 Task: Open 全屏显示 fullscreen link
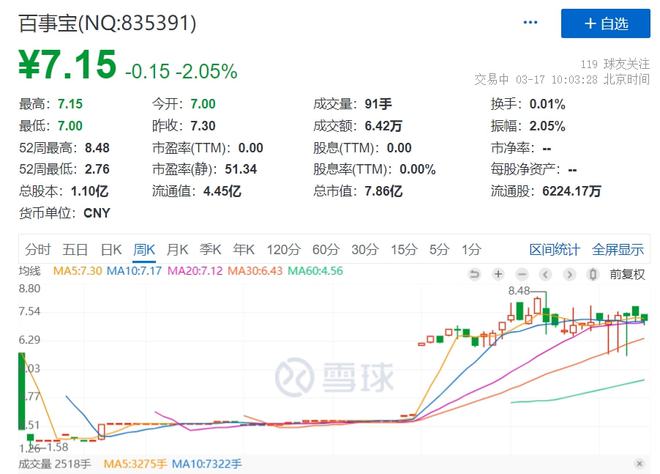[x=618, y=250]
